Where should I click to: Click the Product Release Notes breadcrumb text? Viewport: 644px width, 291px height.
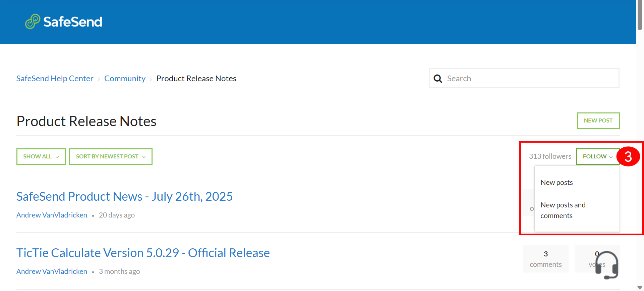(196, 79)
